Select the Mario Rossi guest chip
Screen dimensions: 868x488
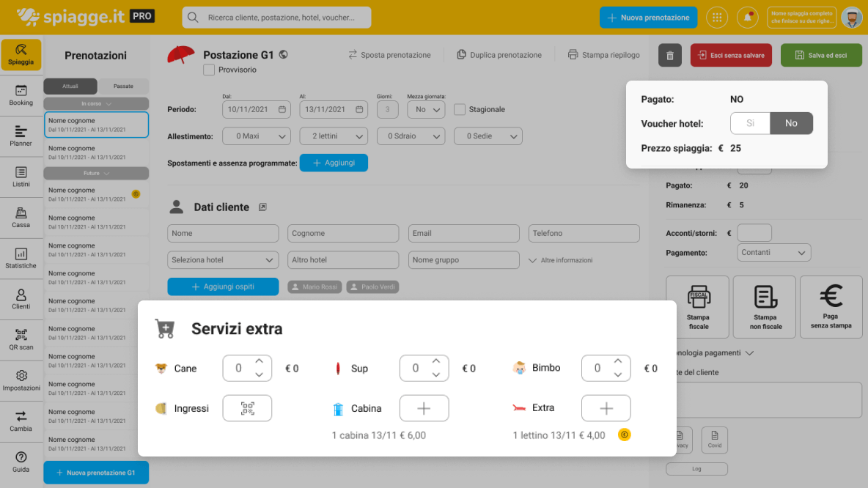(x=315, y=286)
